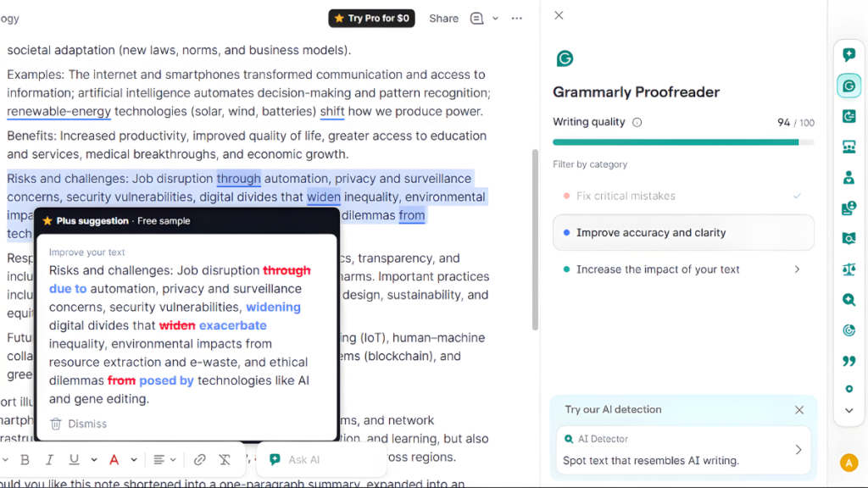Apply red text color button

[x=114, y=460]
